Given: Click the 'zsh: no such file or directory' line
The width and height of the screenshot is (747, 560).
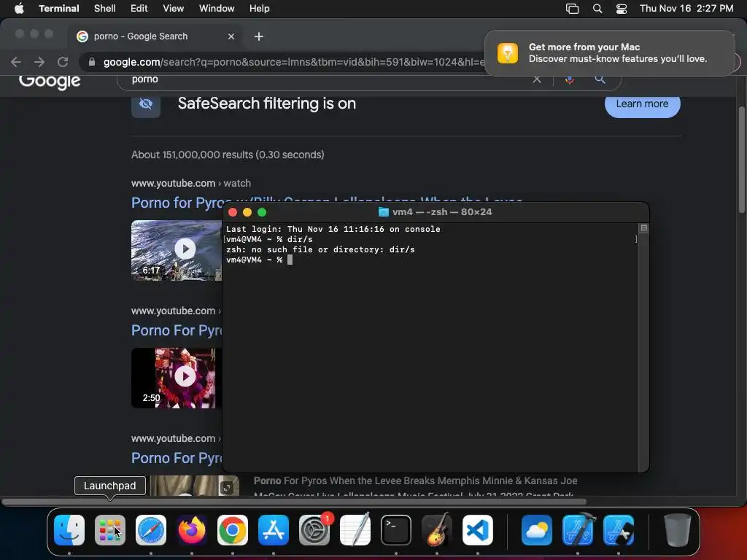Looking at the screenshot, I should [x=320, y=249].
